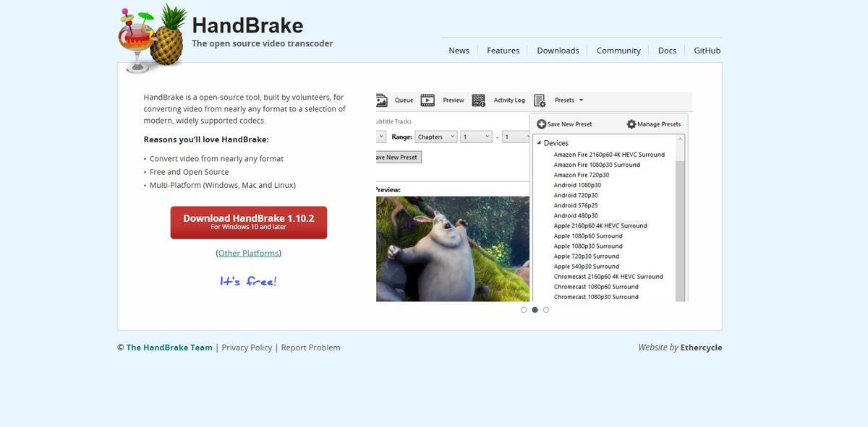This screenshot has width=868, height=427.
Task: Click Download HandBrake 1.10.2 button
Action: (x=248, y=222)
